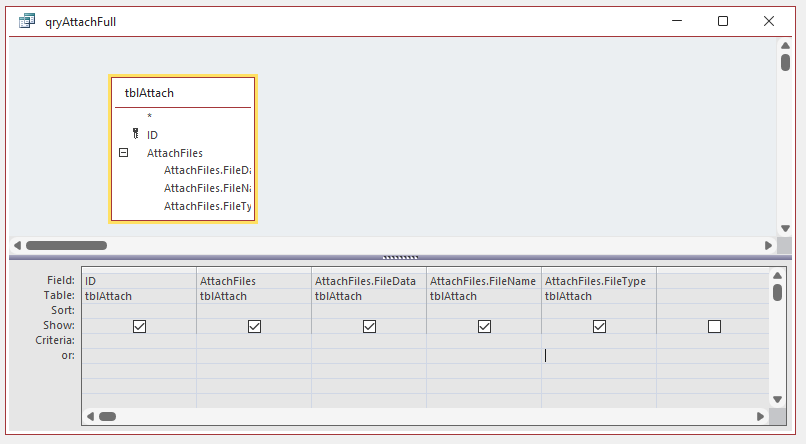This screenshot has height=444, width=806.
Task: Uncheck Show for the AttachFiles column
Action: [254, 326]
